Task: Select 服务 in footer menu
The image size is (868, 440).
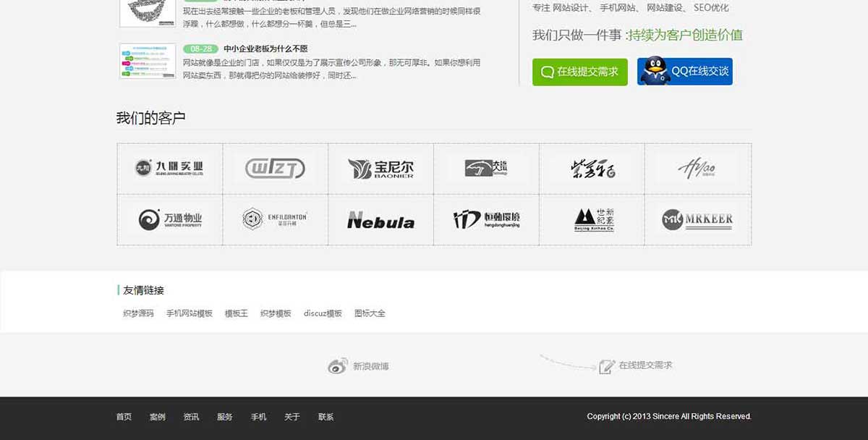Action: point(225,417)
